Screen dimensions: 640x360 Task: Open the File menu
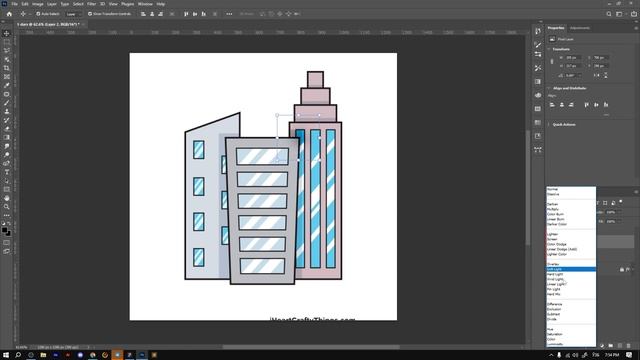[14, 4]
